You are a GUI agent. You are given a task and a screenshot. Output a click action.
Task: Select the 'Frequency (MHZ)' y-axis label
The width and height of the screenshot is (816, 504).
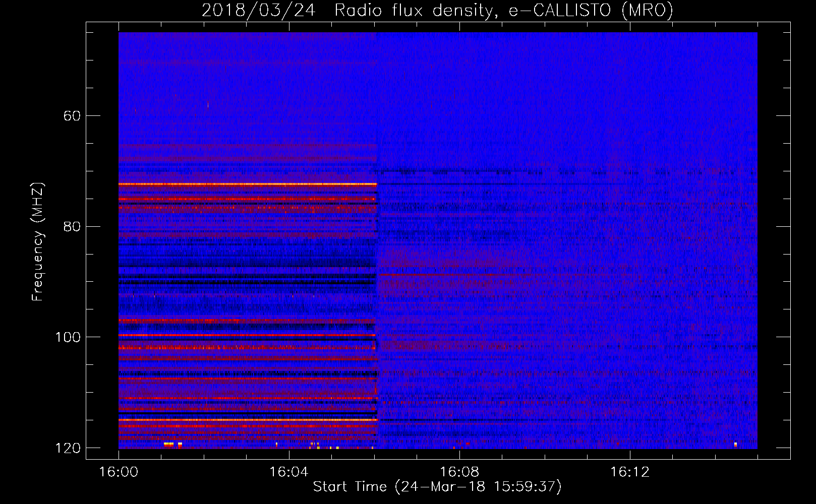(x=38, y=242)
